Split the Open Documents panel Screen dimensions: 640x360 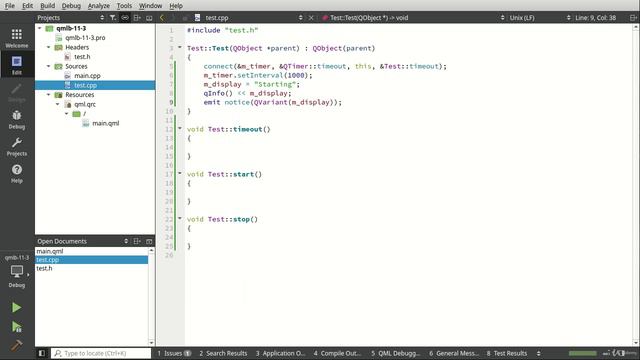pyautogui.click(x=137, y=241)
